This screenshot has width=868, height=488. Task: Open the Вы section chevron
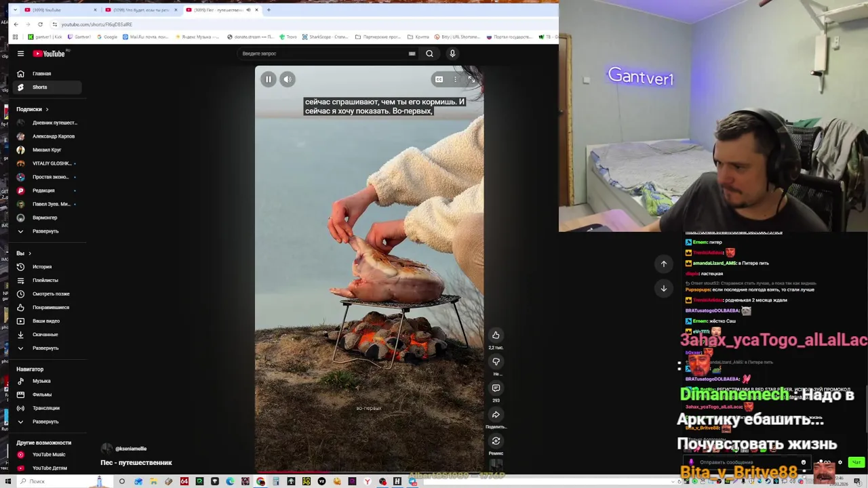point(29,253)
